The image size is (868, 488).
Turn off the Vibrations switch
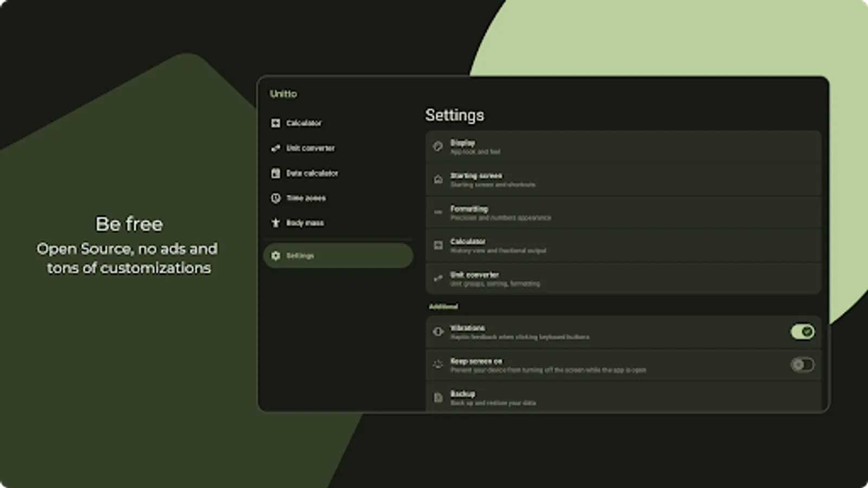point(802,332)
